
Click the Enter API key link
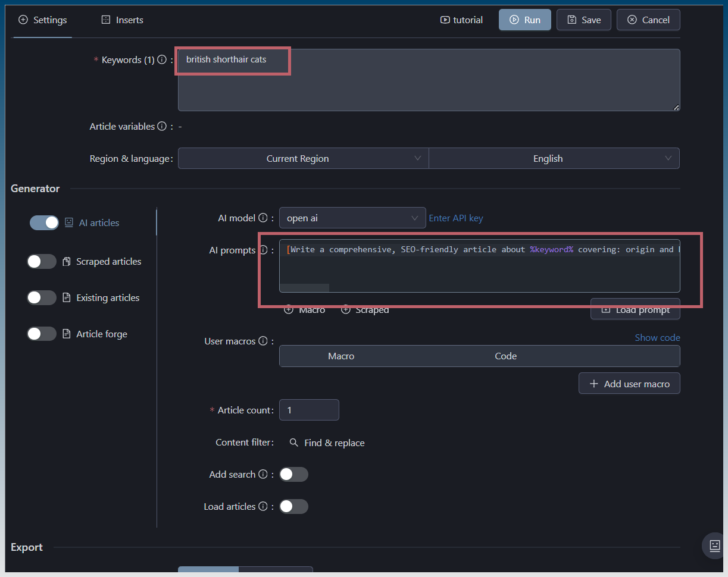[456, 218]
